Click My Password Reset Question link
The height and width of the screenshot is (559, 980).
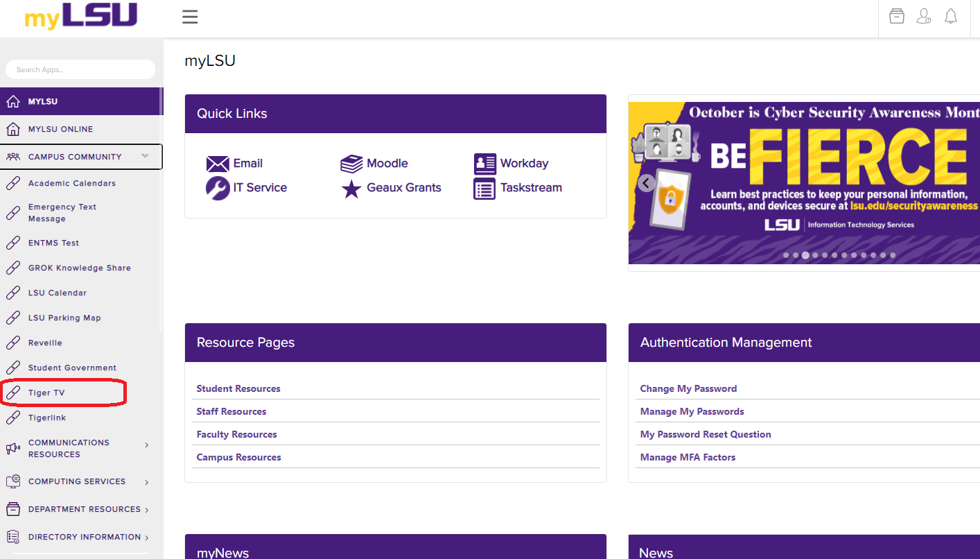tap(706, 434)
